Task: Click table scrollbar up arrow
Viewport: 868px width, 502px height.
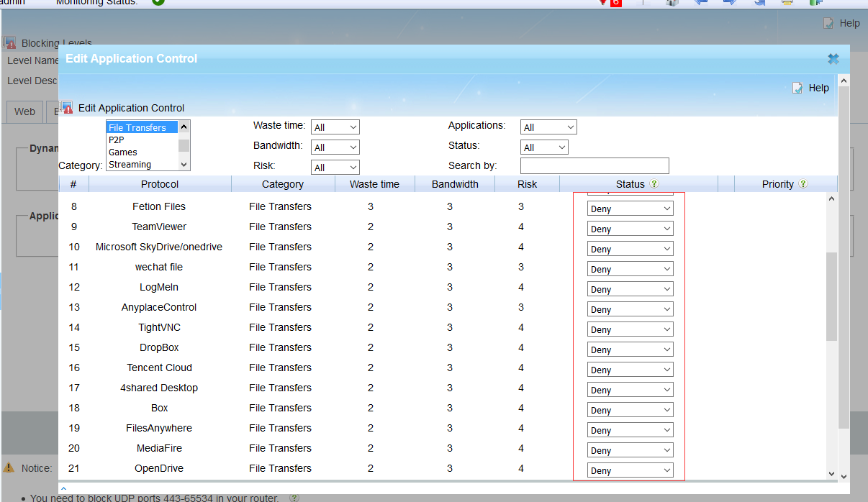Action: point(832,198)
